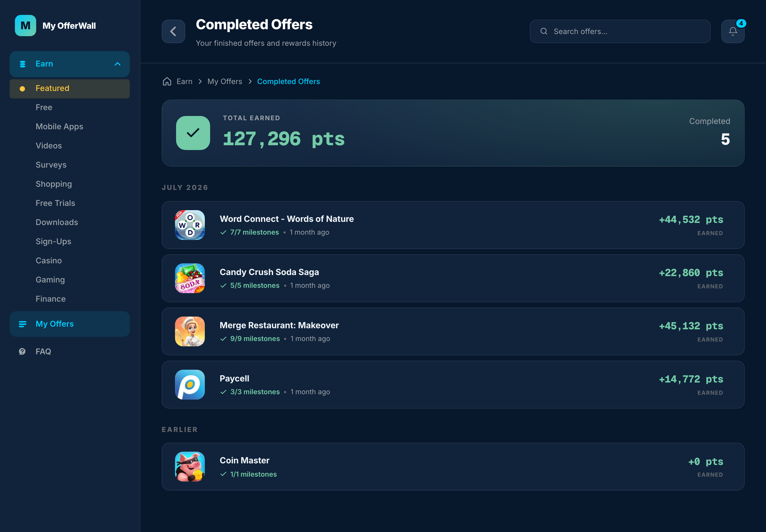This screenshot has width=766, height=532.
Task: Open the Candy Crush Soda Saga icon
Action: [x=190, y=278]
